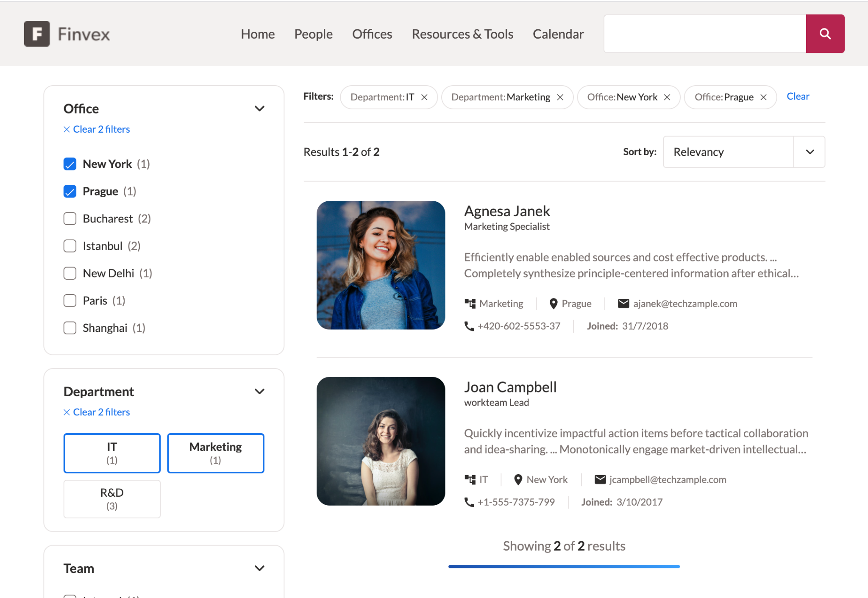This screenshot has width=868, height=598.
Task: Click the envelope icon for ajanek email
Action: point(623,303)
